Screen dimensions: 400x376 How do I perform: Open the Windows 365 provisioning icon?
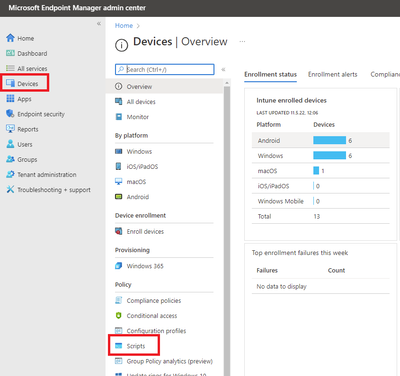[x=118, y=266]
